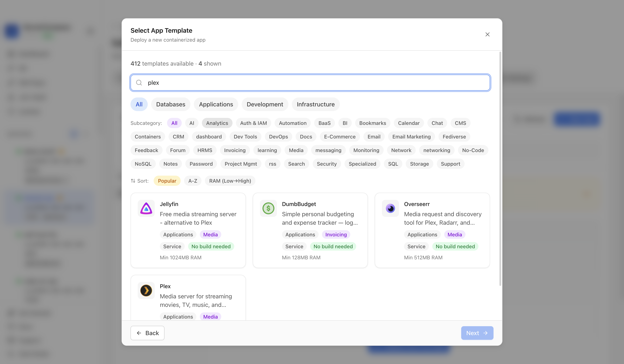Switch to the Infrastructure category

pos(315,104)
